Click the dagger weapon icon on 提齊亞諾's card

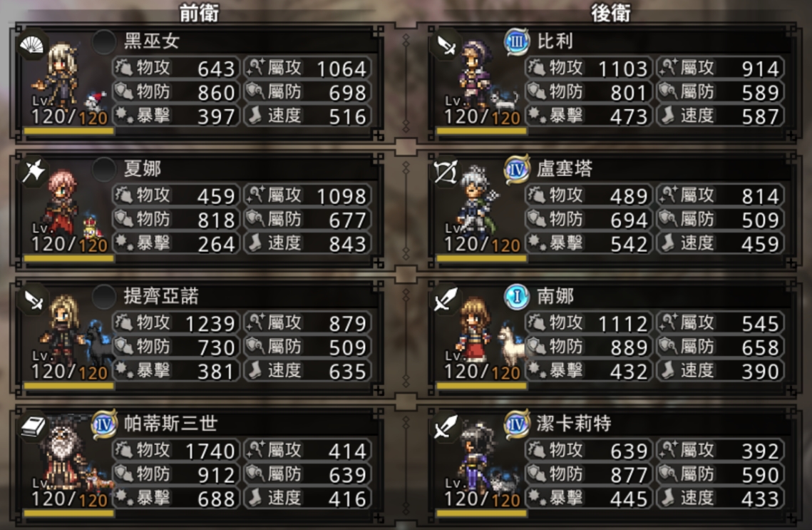click(33, 300)
